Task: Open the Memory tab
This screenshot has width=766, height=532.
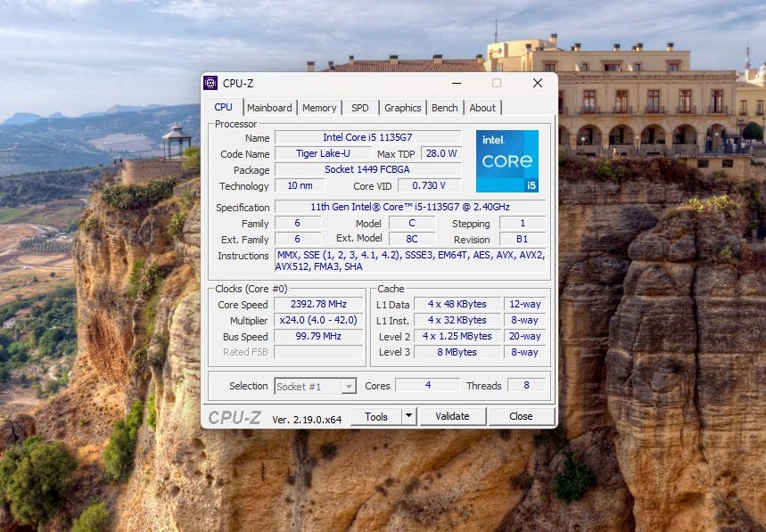Action: (x=319, y=108)
